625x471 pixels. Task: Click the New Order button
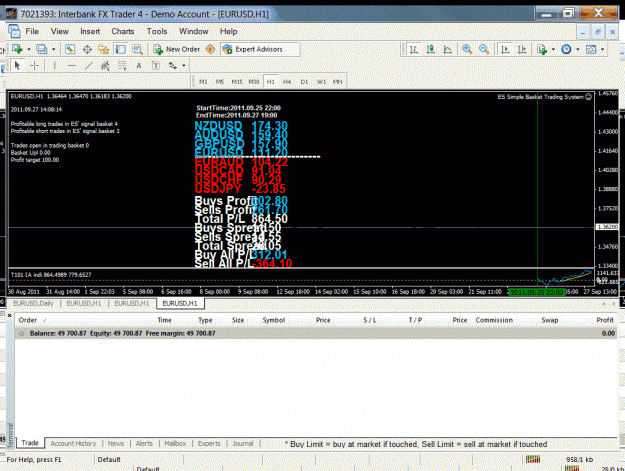(x=177, y=49)
